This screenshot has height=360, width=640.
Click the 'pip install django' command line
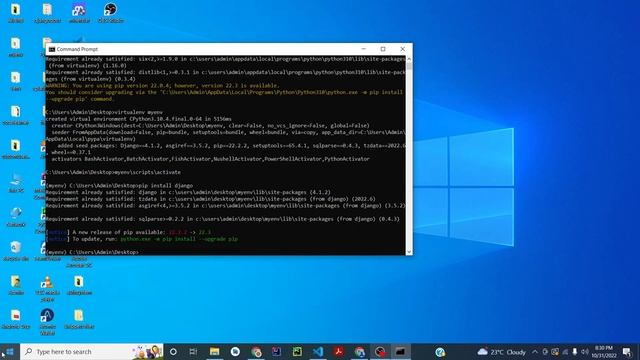[x=119, y=185]
